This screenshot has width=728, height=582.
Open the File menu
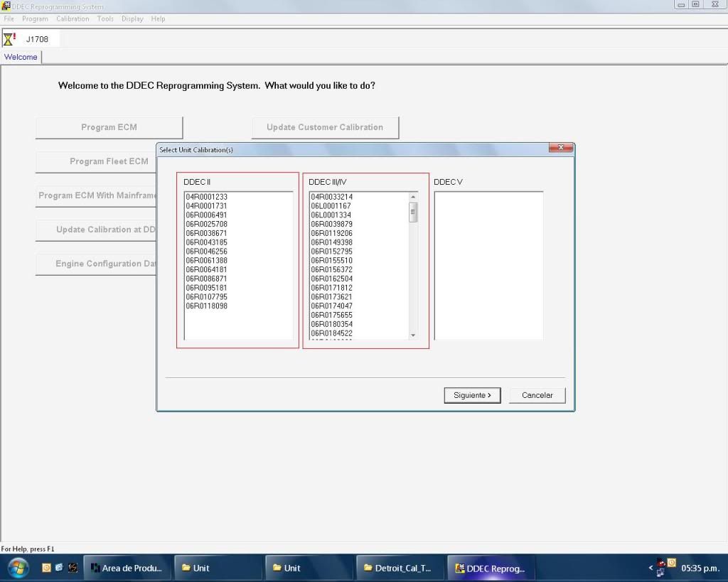pos(9,18)
